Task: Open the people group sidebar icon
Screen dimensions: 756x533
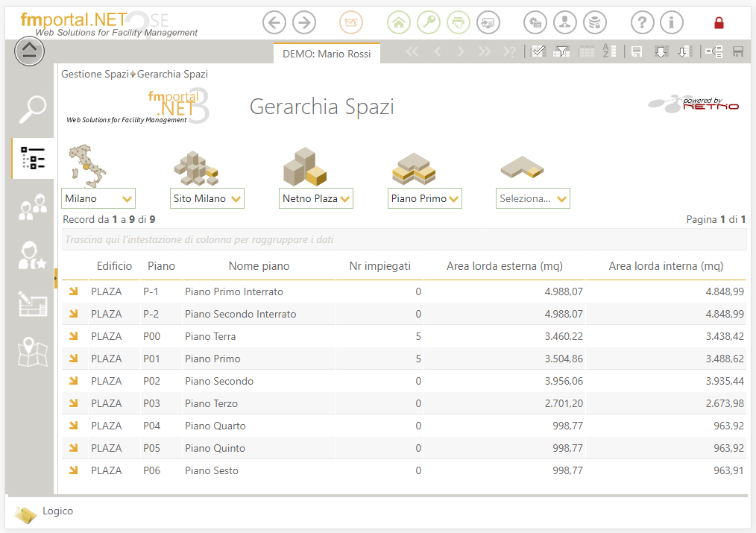Action: click(33, 207)
